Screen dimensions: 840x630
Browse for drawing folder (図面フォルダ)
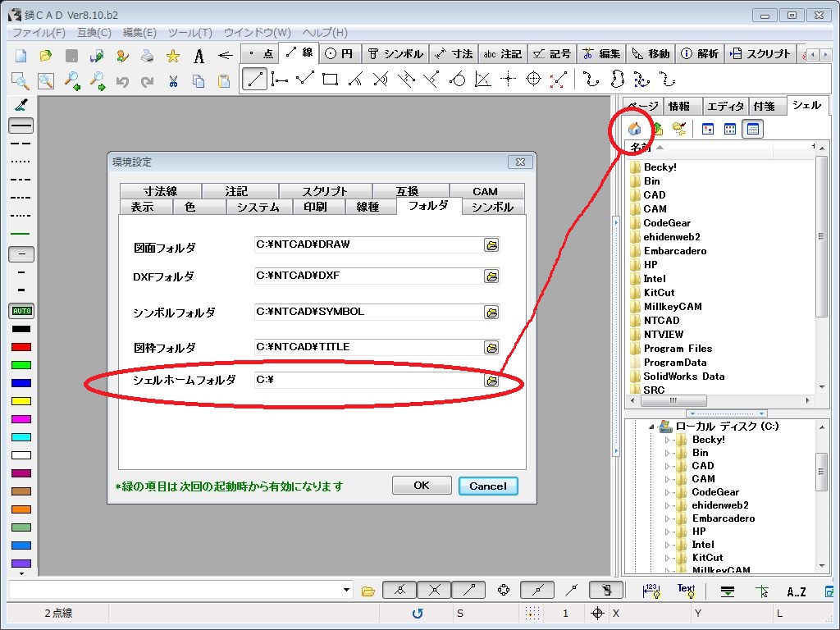[x=491, y=244]
